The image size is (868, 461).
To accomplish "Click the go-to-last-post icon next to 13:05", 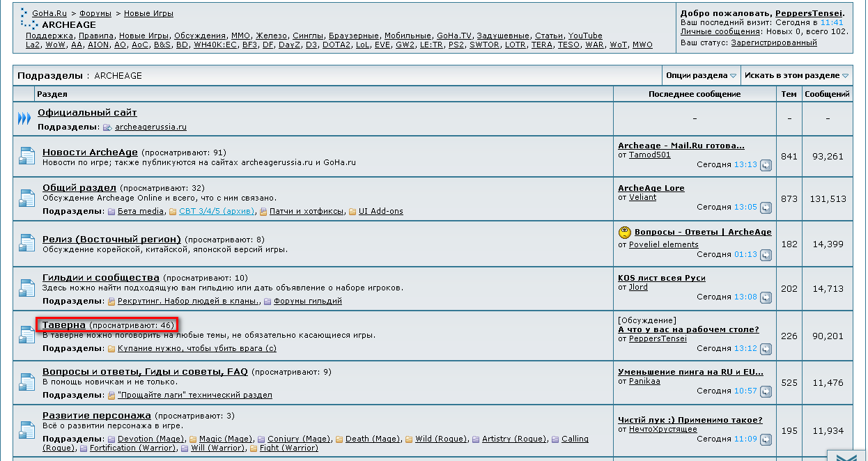I will pyautogui.click(x=766, y=208).
